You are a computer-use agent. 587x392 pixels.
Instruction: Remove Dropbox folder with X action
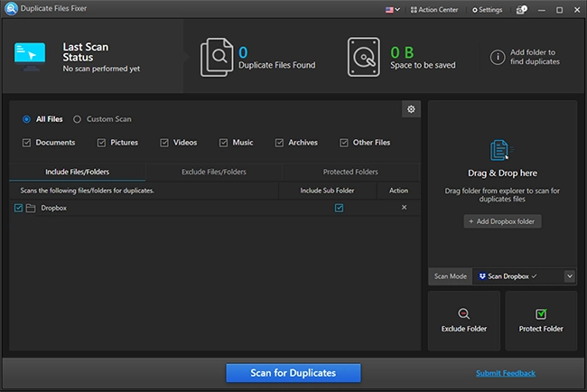point(404,207)
